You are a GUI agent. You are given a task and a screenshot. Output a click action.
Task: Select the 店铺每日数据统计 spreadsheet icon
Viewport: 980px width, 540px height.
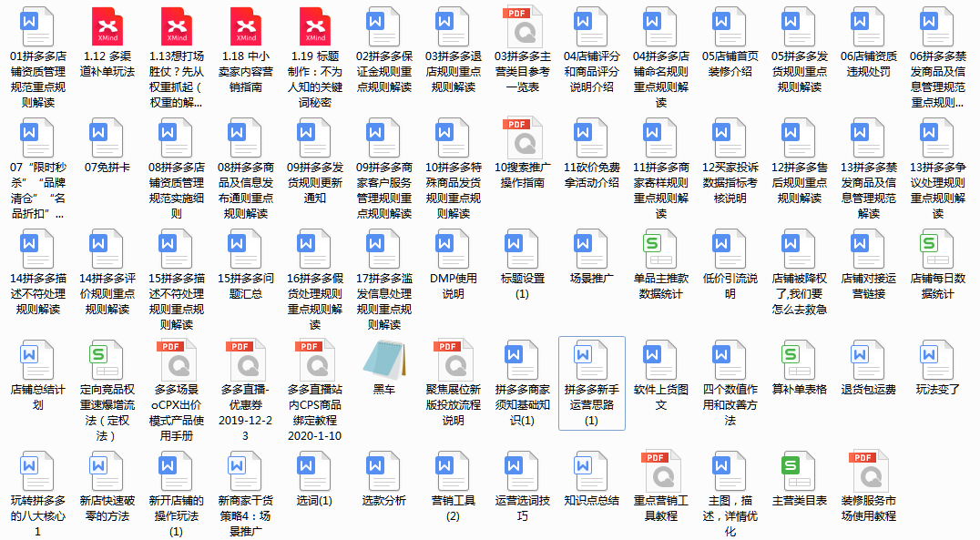tap(937, 249)
